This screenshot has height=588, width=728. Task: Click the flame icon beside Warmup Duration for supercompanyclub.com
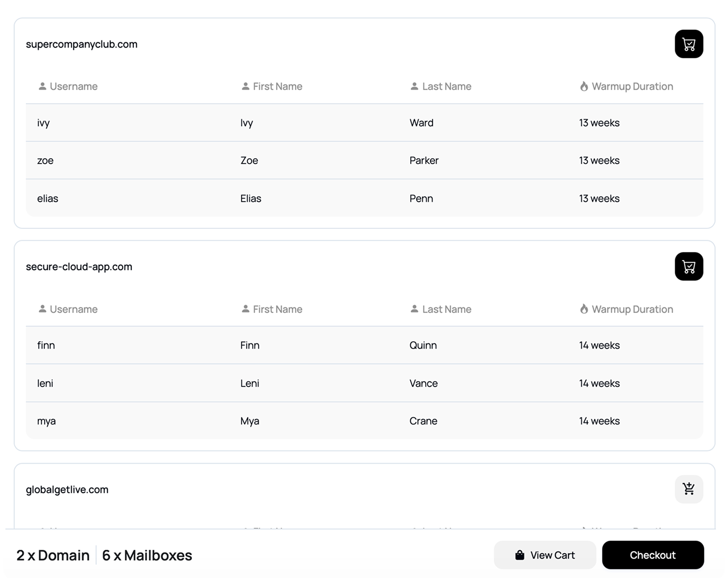click(x=584, y=86)
